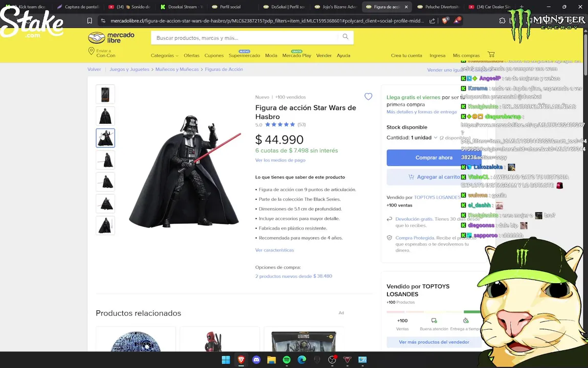588x368 pixels.
Task: Open Ofertas in the navigation
Action: pos(191,55)
